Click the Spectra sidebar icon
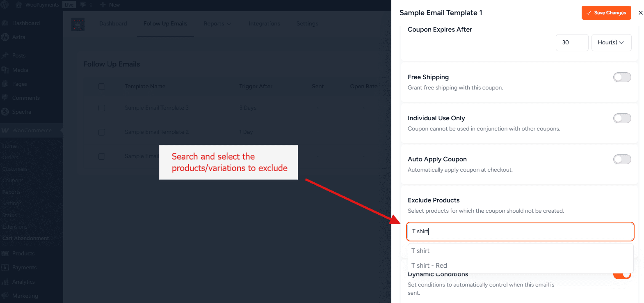Screen dimensions: 644x303 5,112
